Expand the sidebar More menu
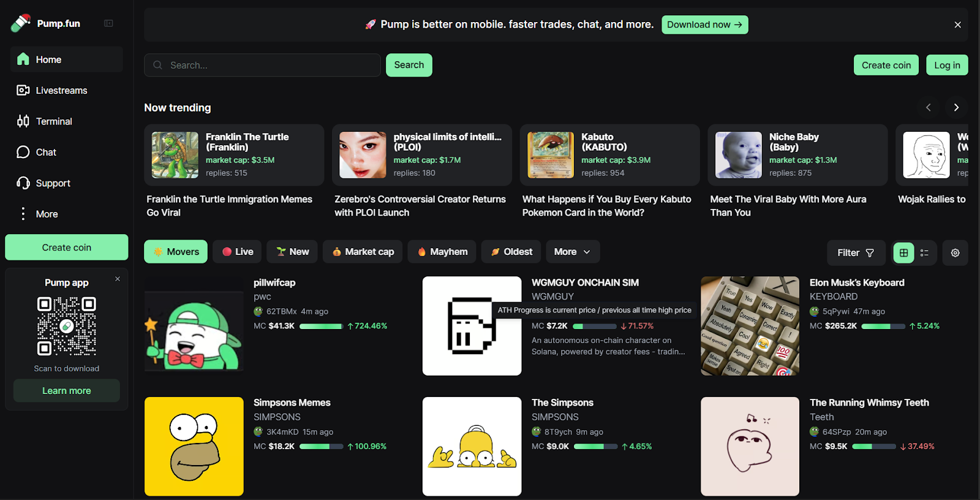980x500 pixels. 47,214
